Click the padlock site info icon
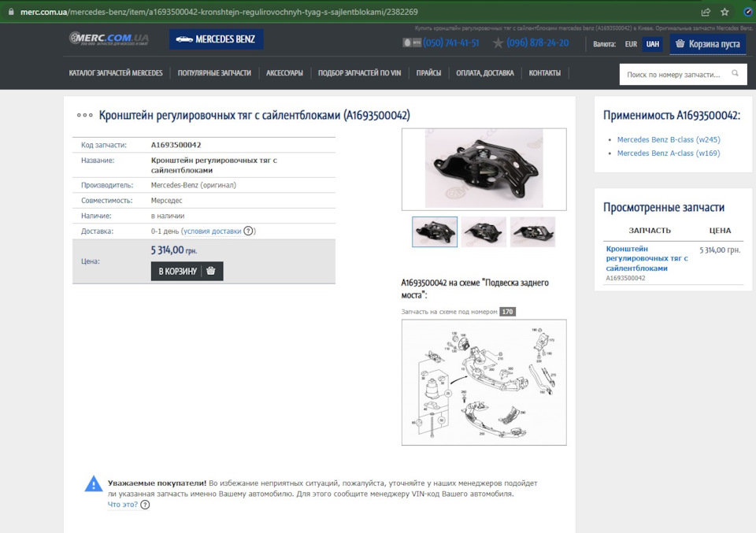756x533 pixels. click(11, 12)
